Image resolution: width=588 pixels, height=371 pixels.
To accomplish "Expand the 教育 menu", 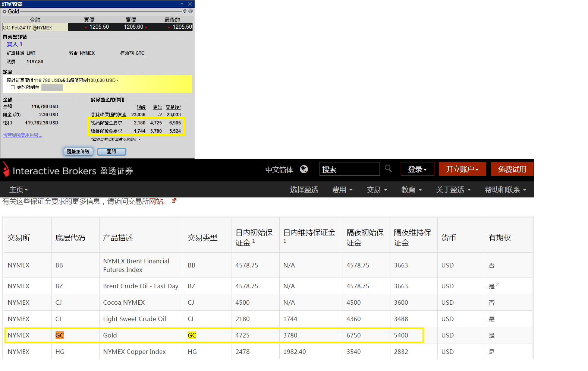I will point(412,190).
